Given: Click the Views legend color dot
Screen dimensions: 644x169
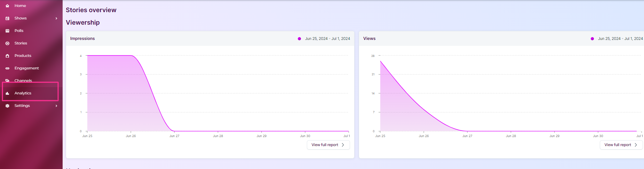Looking at the screenshot, I should point(592,39).
